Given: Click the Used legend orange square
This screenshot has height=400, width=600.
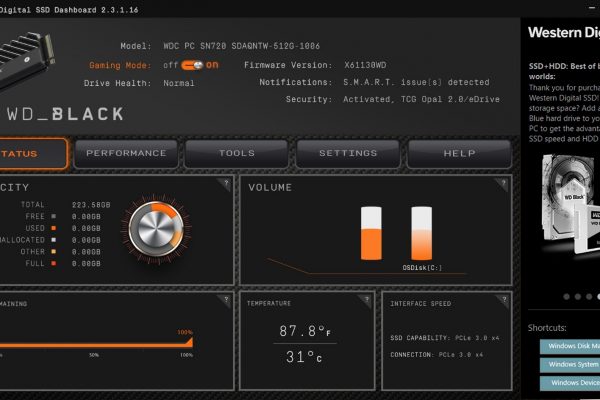Looking at the screenshot, I should (x=54, y=228).
